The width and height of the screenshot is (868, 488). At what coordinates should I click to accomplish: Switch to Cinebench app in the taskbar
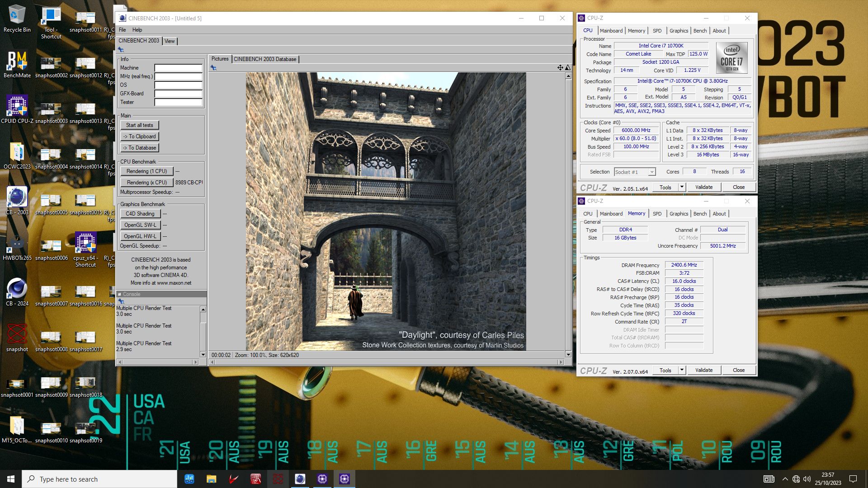pos(300,479)
